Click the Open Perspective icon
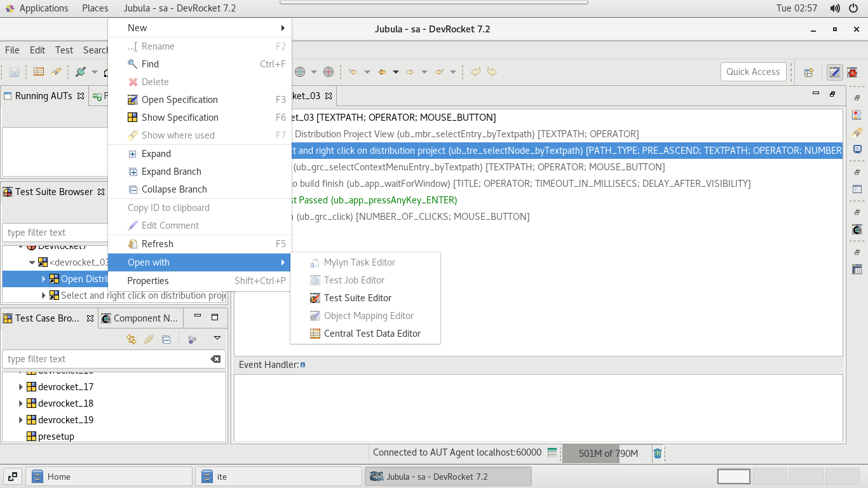This screenshot has height=488, width=868. [x=809, y=72]
